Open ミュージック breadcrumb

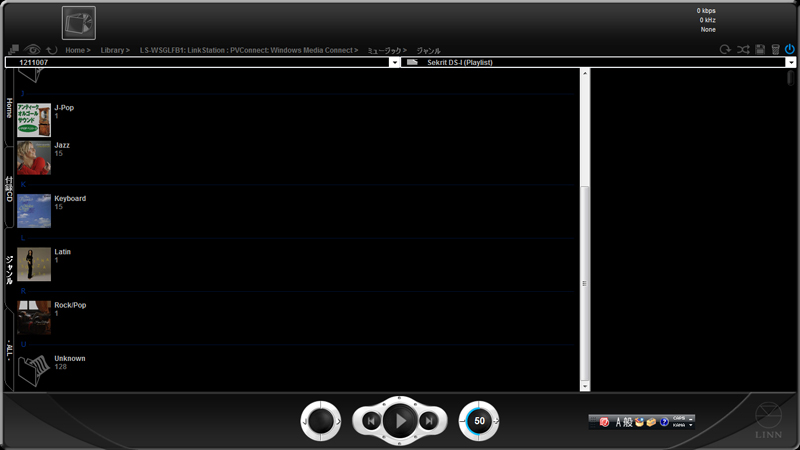pyautogui.click(x=387, y=50)
